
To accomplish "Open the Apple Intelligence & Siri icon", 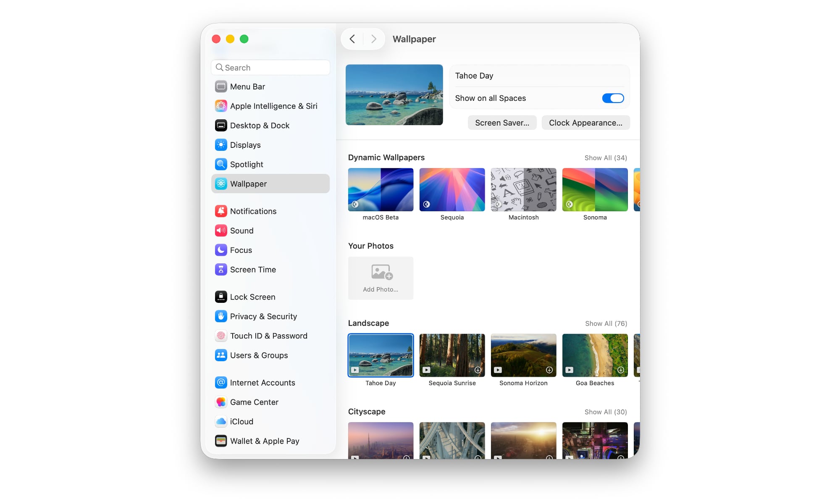I will point(221,106).
